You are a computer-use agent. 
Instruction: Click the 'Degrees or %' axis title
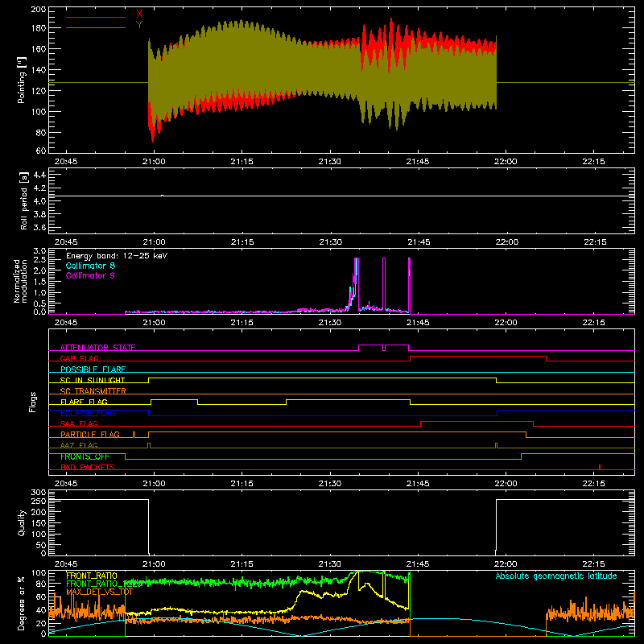coord(22,603)
